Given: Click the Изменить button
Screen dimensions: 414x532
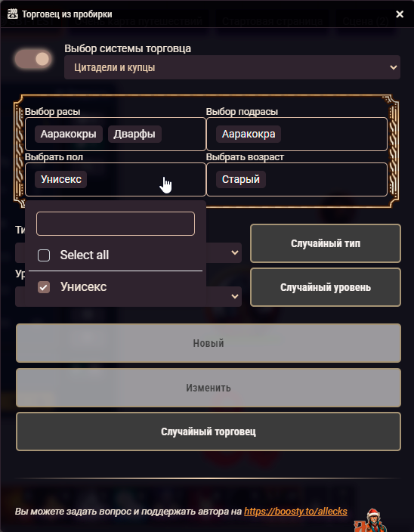Looking at the screenshot, I should [209, 388].
